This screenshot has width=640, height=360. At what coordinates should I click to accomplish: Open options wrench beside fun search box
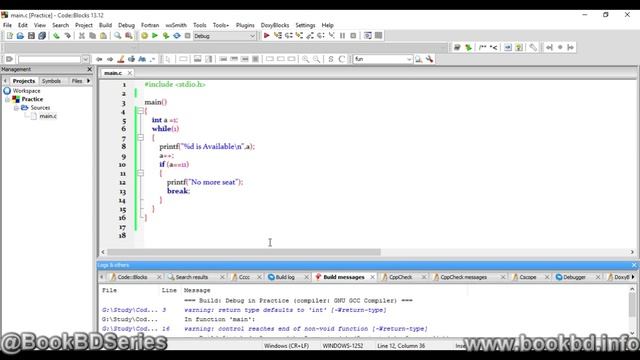click(429, 59)
